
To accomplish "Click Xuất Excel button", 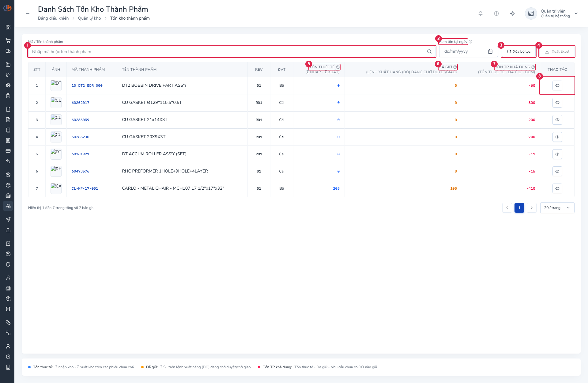I will tap(557, 51).
